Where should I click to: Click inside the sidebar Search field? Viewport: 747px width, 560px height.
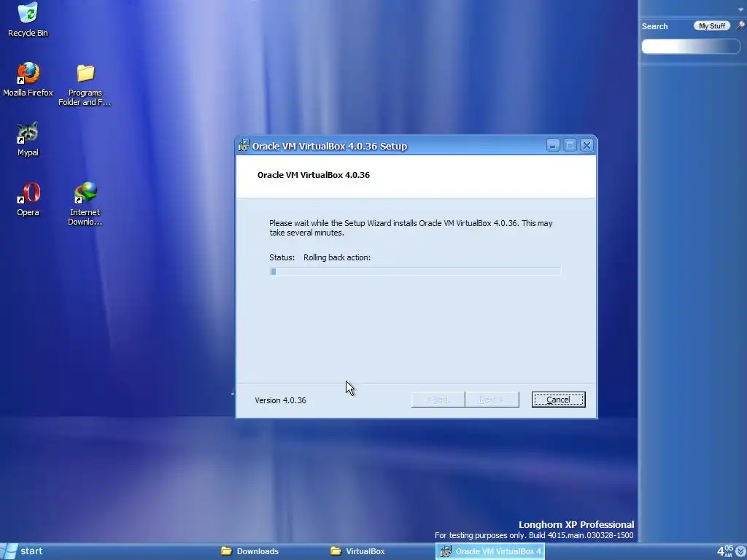coord(690,46)
